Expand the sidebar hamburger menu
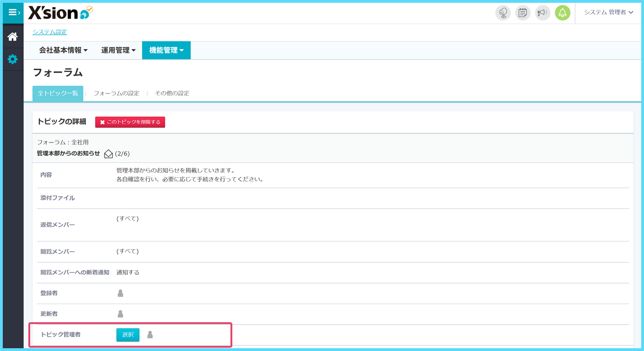 (x=13, y=13)
